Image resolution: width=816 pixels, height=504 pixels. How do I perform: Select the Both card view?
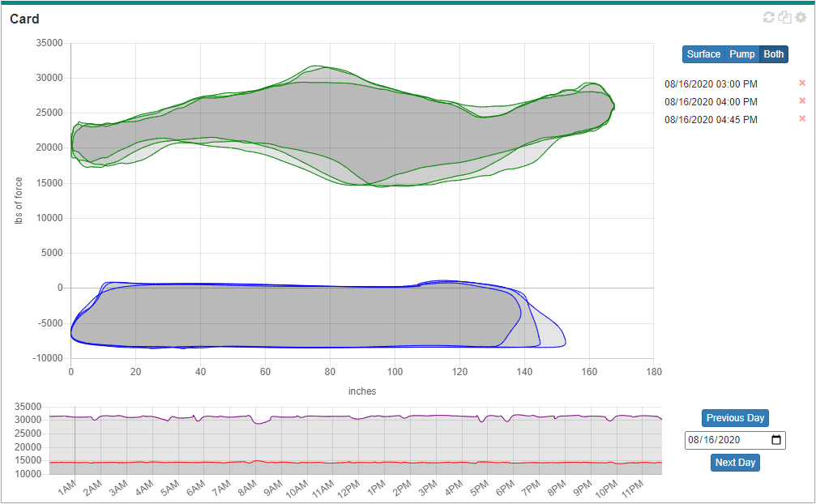pos(774,54)
